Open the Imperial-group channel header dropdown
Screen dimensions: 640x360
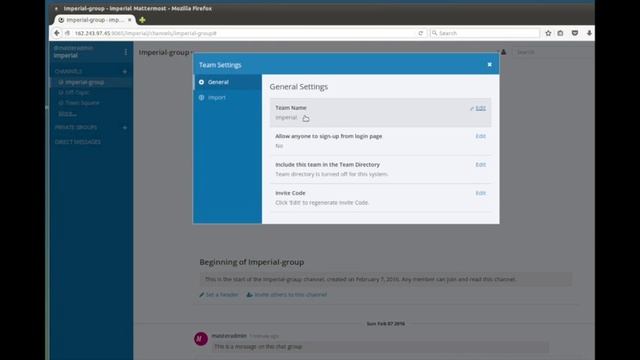166,52
